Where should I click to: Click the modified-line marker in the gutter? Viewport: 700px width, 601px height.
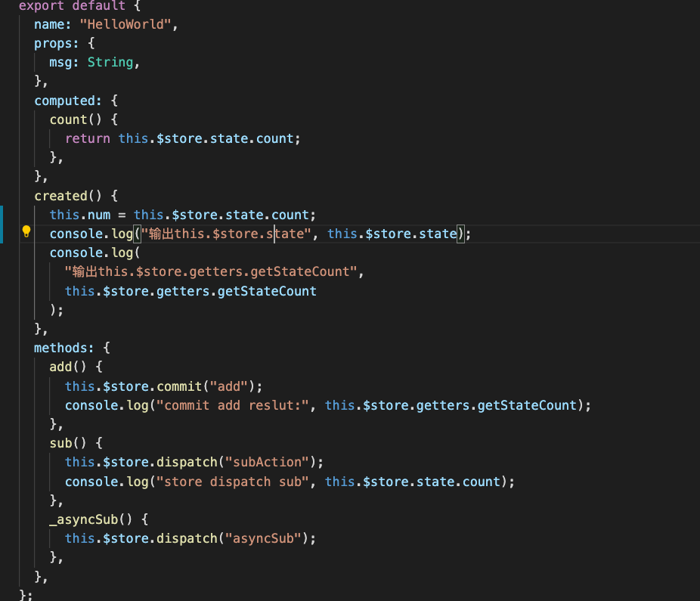coord(2,225)
